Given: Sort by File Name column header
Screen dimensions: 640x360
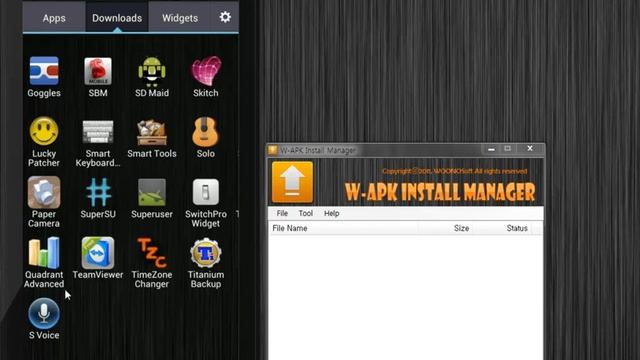Looking at the screenshot, I should click(x=344, y=228).
